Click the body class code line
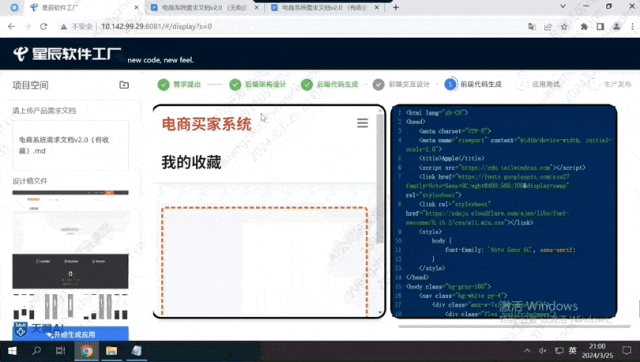640x362 pixels. point(449,286)
